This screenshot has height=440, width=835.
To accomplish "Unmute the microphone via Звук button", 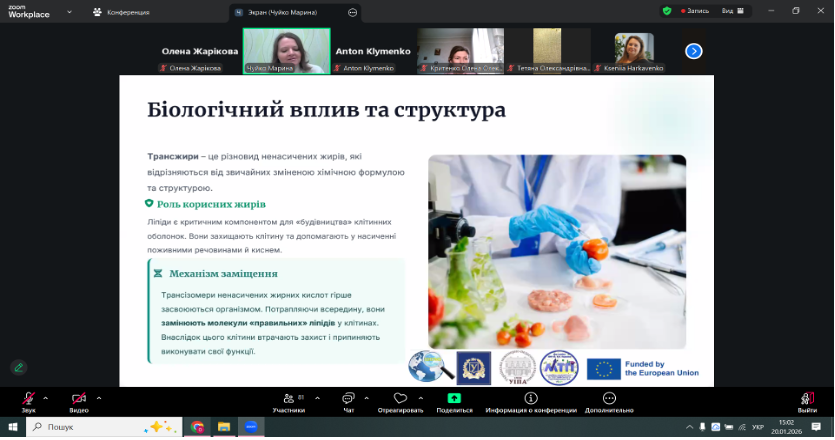I will (x=28, y=402).
